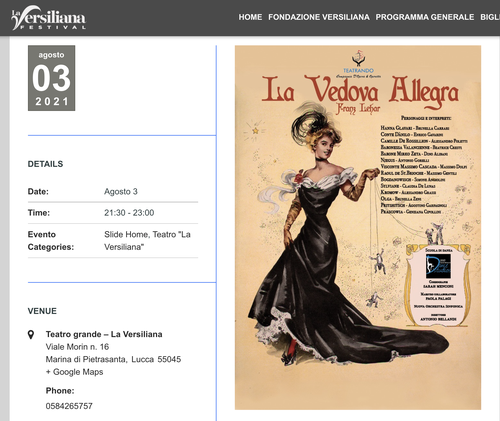Click the DETAILS section heading
Viewport: 500px width, 421px height.
[45, 164]
